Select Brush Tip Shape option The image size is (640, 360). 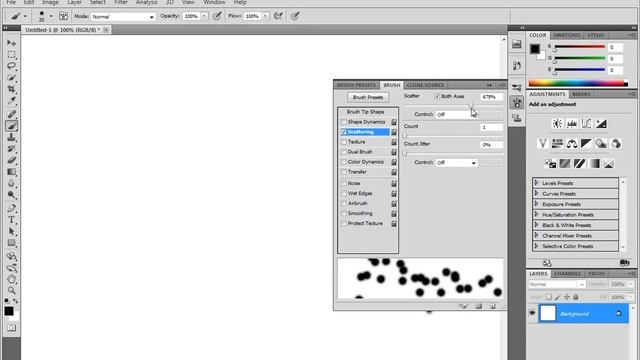click(x=365, y=112)
